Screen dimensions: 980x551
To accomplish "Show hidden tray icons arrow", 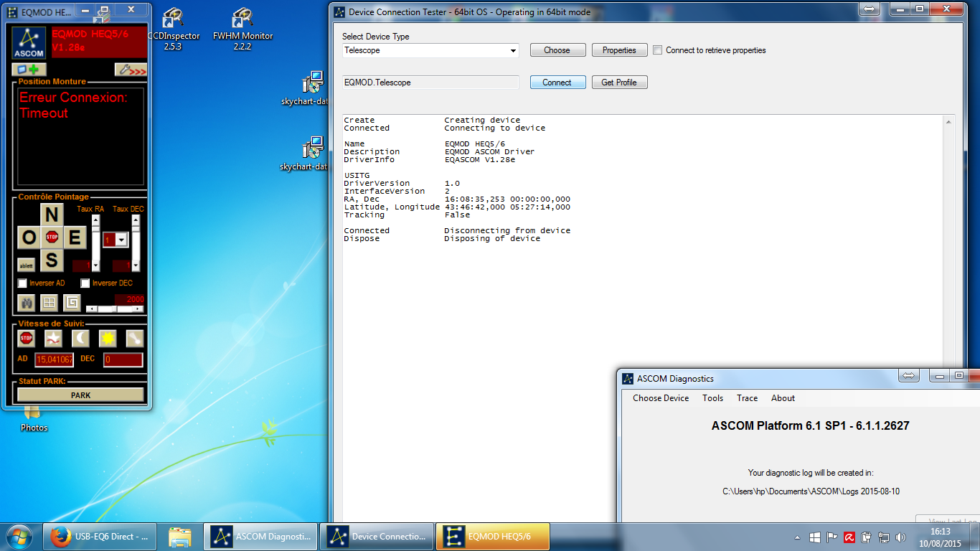I will 798,537.
